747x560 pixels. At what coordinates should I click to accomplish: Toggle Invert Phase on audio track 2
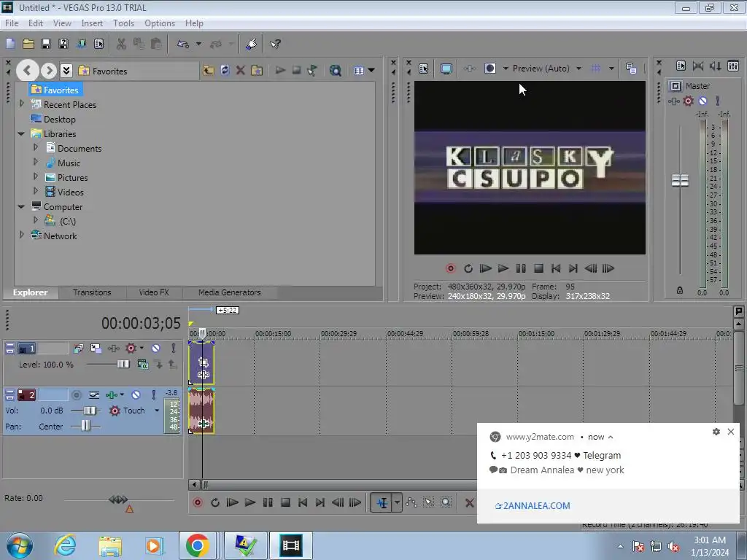(94, 394)
